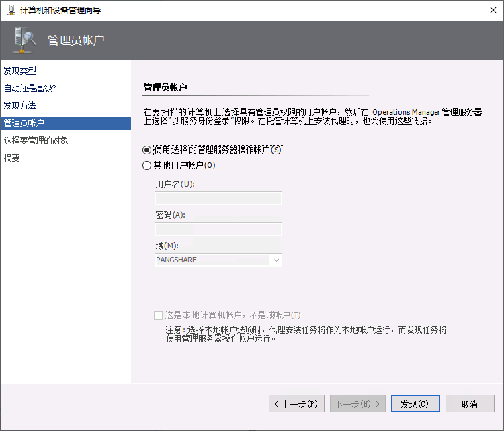Click the 用户名 input field

(218, 198)
